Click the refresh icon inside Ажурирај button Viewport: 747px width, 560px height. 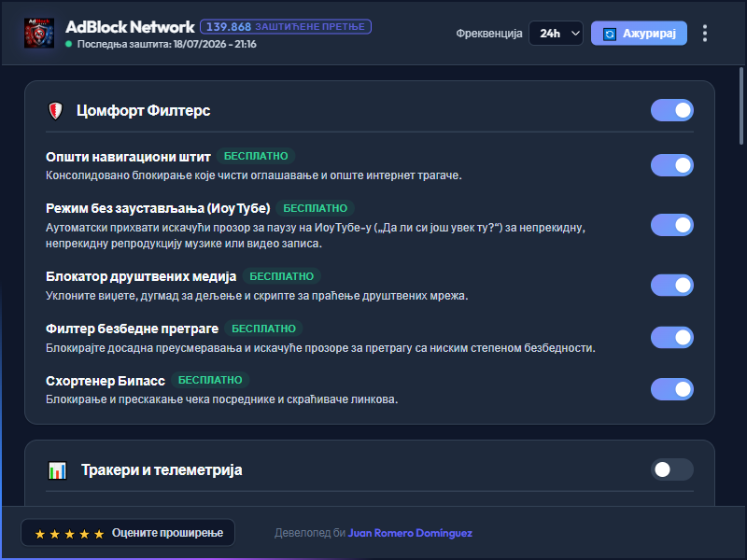point(610,34)
